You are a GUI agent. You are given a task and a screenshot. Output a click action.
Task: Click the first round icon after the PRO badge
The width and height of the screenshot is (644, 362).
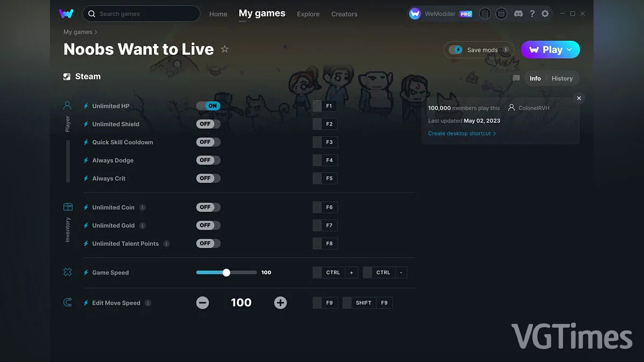point(485,14)
